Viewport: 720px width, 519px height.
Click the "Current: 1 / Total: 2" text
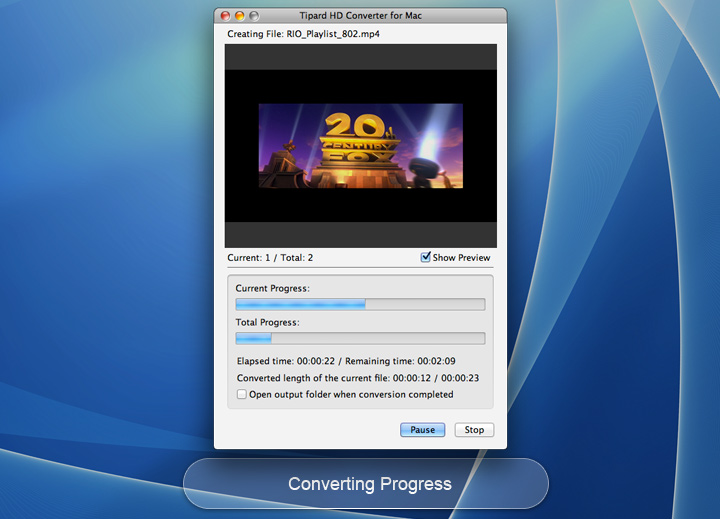pyautogui.click(x=270, y=258)
